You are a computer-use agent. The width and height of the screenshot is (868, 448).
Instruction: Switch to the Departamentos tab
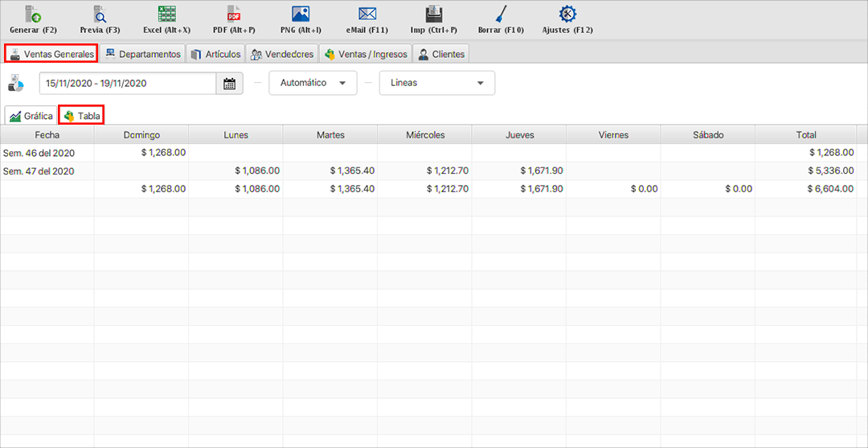pyautogui.click(x=142, y=54)
